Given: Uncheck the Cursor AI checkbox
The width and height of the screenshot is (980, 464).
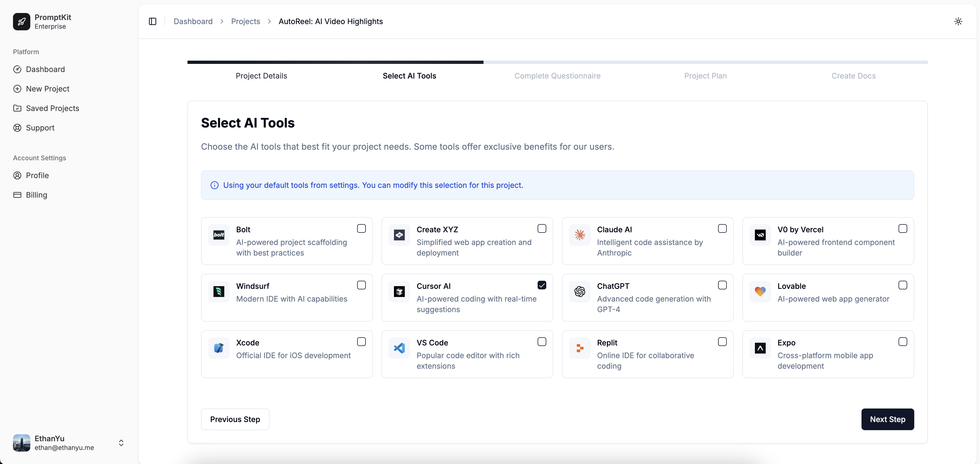Looking at the screenshot, I should tap(542, 285).
